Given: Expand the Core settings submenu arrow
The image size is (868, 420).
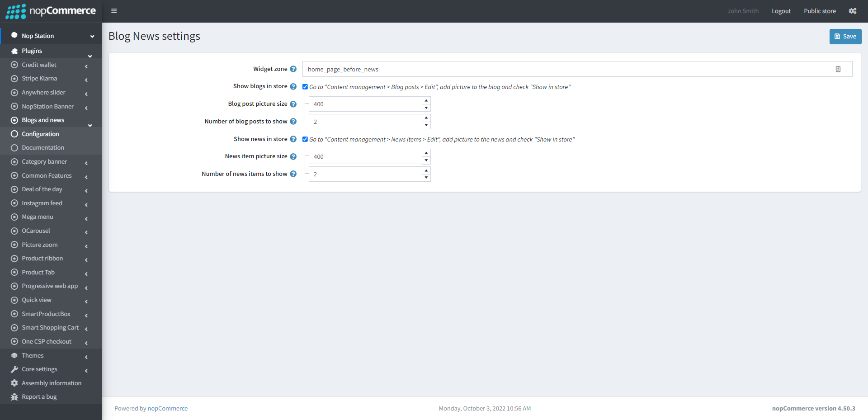Looking at the screenshot, I should click(86, 371).
